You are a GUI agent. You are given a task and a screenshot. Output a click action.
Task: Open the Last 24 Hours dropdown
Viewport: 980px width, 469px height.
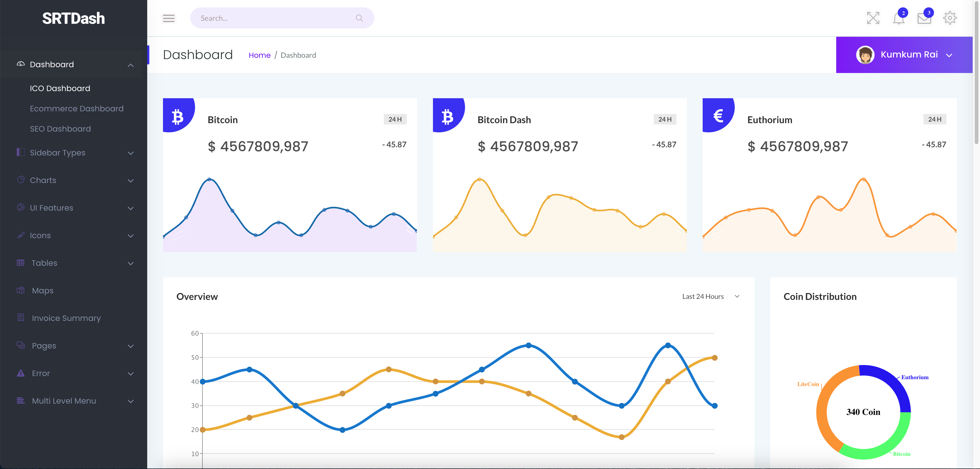click(709, 296)
